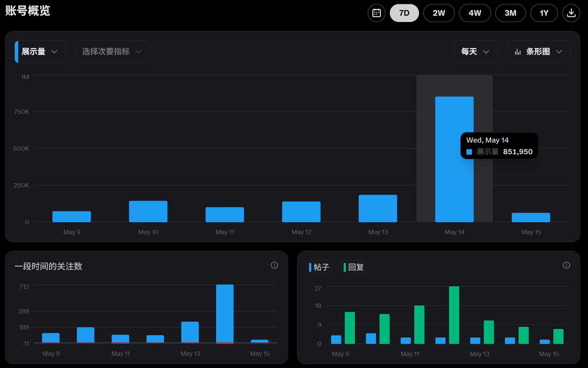588x368 pixels.
Task: Show the 1Y time range
Action: pos(544,13)
